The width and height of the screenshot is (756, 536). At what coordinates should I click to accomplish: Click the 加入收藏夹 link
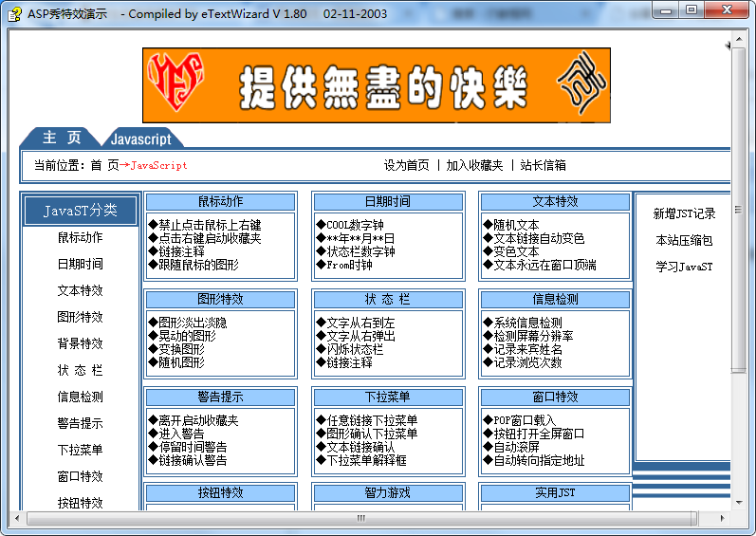pyautogui.click(x=474, y=165)
